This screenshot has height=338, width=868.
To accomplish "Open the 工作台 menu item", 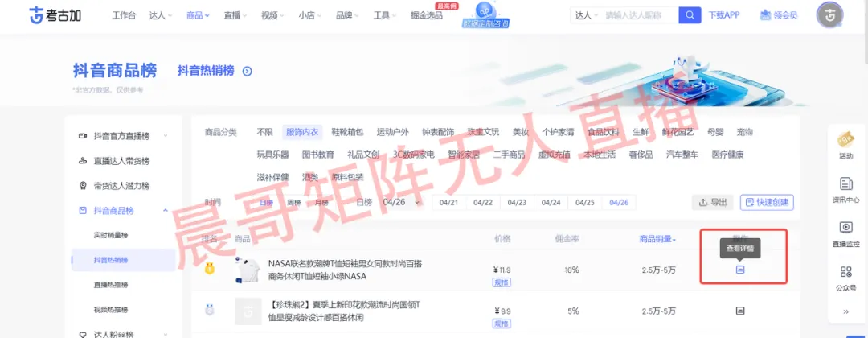I will tap(124, 15).
